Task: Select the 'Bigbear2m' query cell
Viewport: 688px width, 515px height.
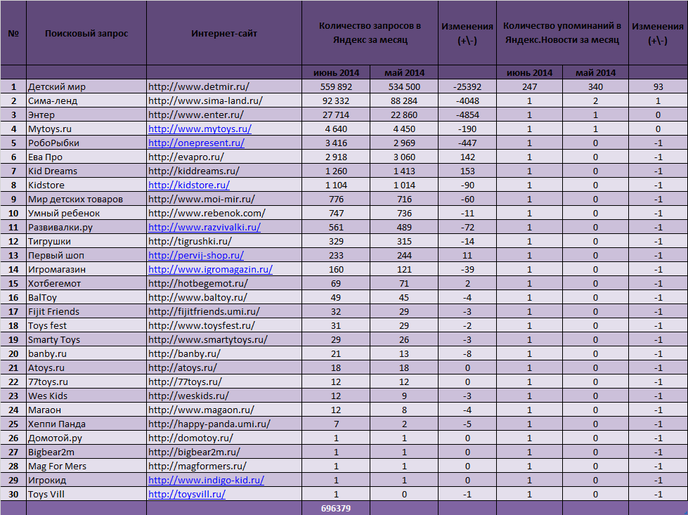Action: point(86,452)
